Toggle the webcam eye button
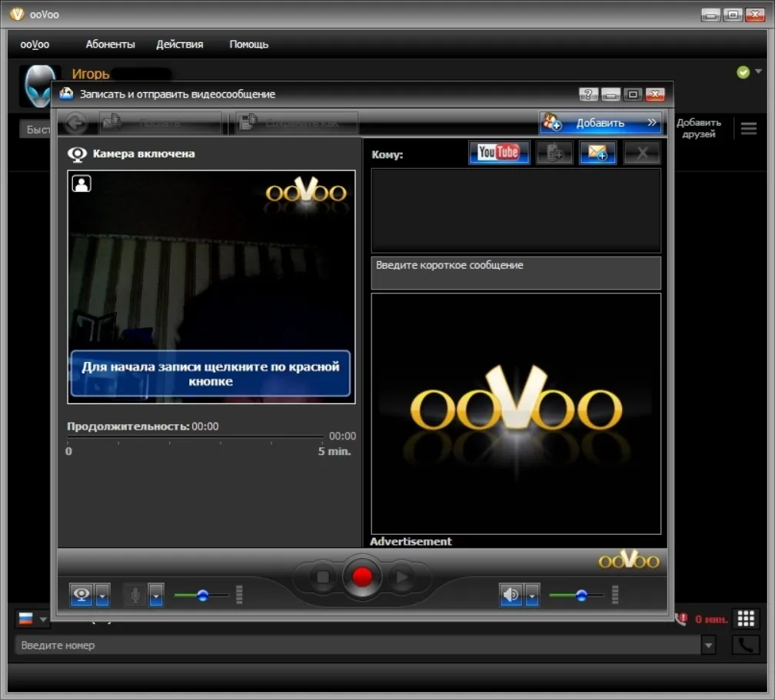 tap(81, 594)
